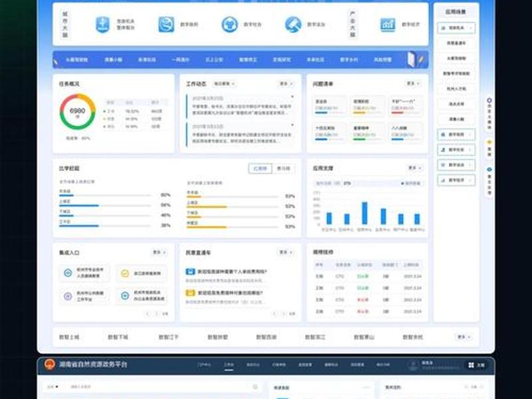Click the 数字政府 icon in the top card row
532x399 pixels.
(166, 25)
